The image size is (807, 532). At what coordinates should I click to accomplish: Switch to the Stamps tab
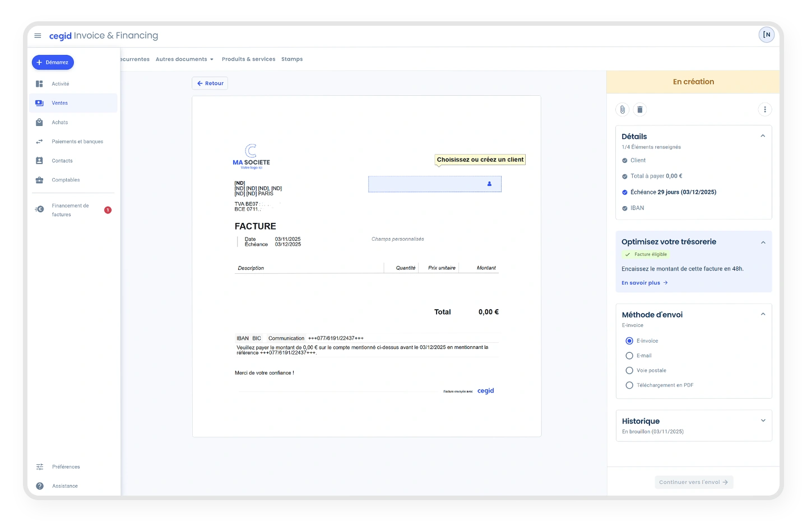coord(292,59)
